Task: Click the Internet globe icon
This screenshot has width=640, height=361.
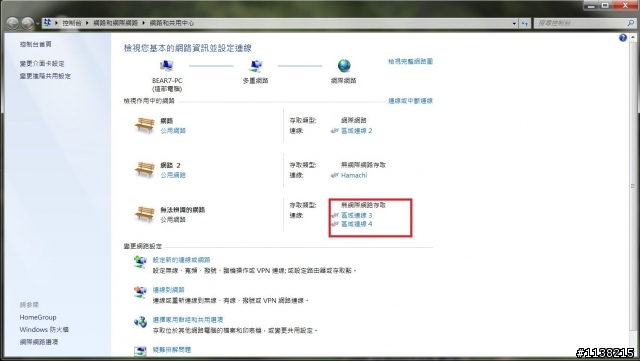Action: tap(344, 66)
